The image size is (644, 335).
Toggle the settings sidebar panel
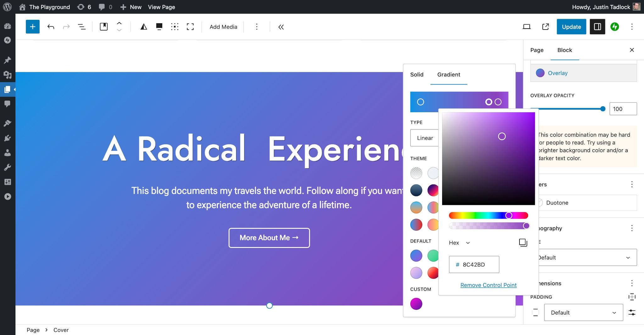point(597,27)
